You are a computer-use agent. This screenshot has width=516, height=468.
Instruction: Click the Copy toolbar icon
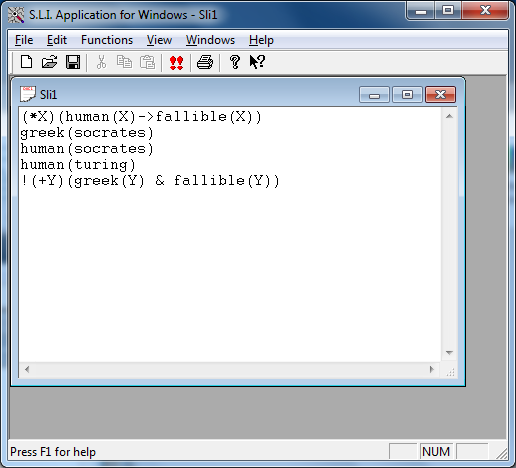click(x=124, y=62)
